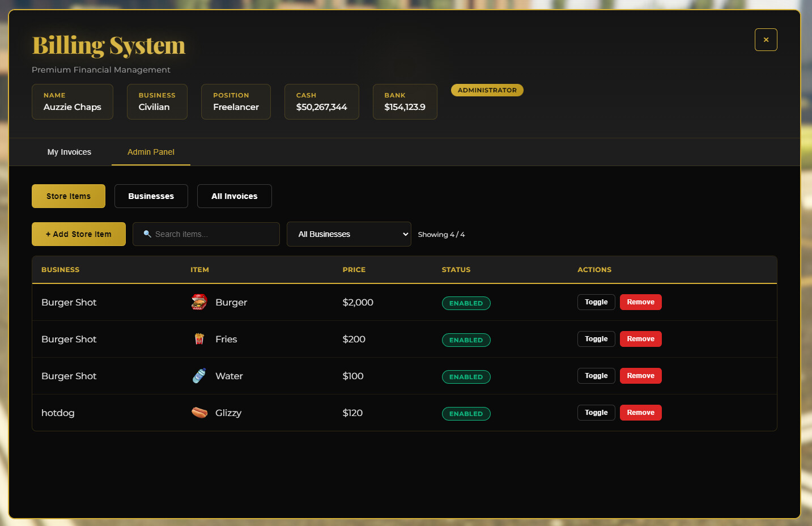View the All Invoices section
812x526 pixels.
tap(235, 196)
